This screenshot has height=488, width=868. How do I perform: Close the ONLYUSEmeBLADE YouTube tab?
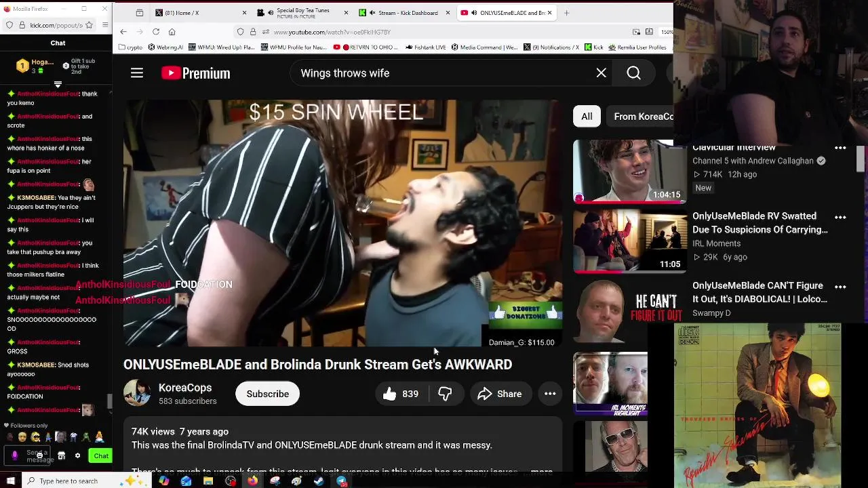click(x=549, y=13)
